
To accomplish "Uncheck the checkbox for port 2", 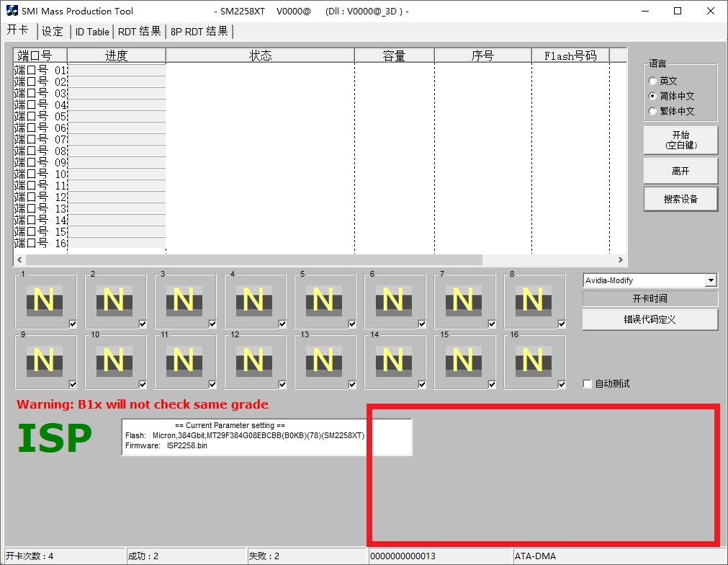I will coord(143,324).
